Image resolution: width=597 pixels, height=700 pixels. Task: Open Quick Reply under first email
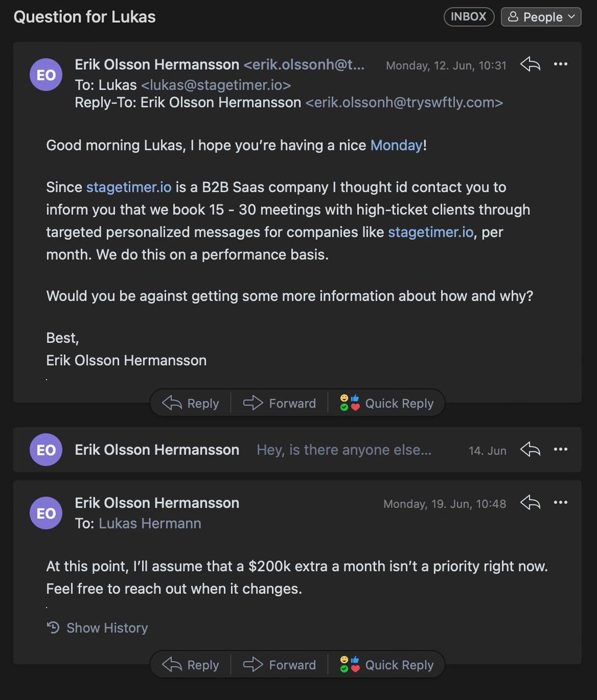pyautogui.click(x=387, y=403)
